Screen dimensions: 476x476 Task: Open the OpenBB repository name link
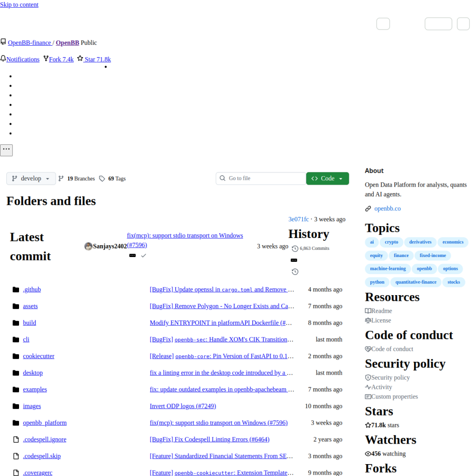coord(68,43)
